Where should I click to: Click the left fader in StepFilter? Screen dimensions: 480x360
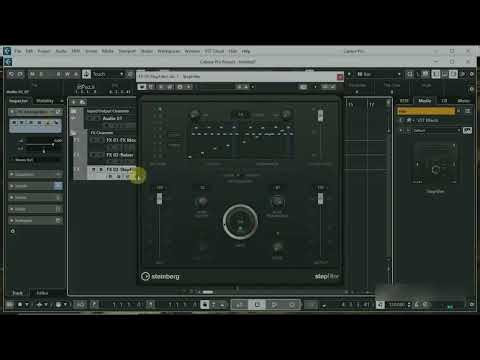coord(159,198)
